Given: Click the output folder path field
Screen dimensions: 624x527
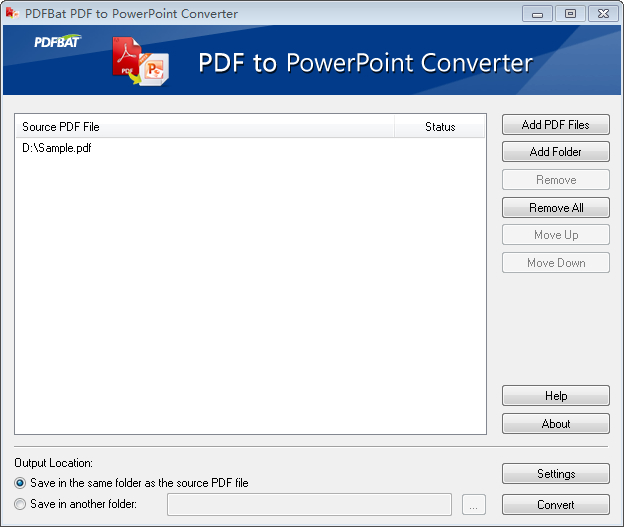Looking at the screenshot, I should (309, 504).
